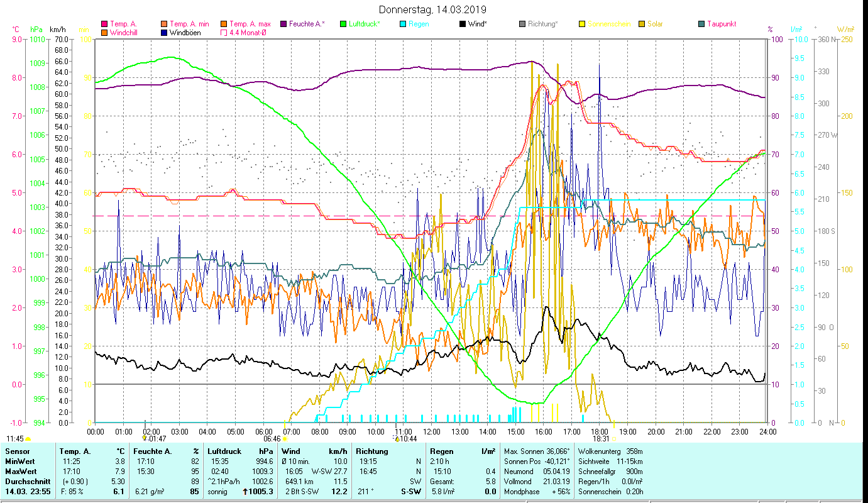
Task: Click the minimum pressure value 994.6
Action: pos(264,462)
